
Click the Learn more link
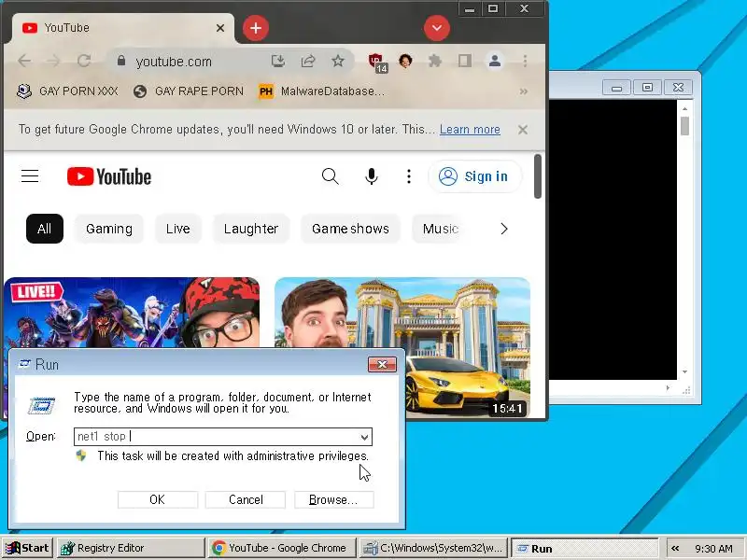pos(470,130)
